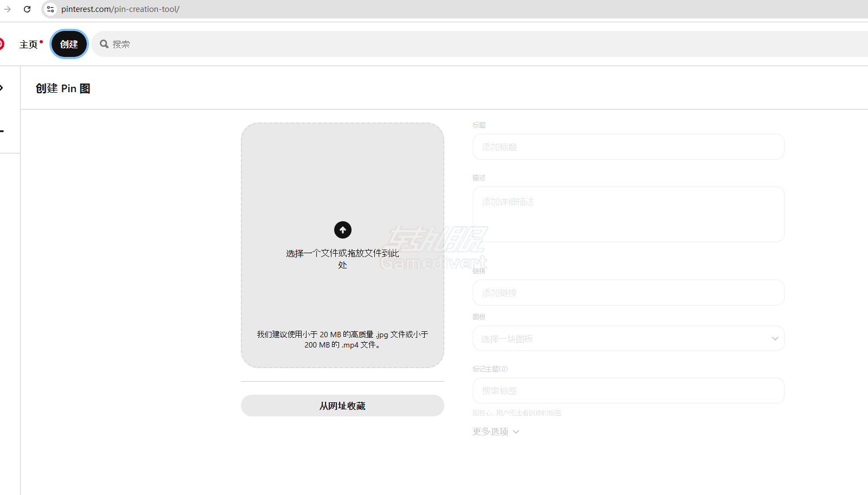Click the magnifier icon in search bar
Viewport: 868px width, 495px height.
coord(104,44)
